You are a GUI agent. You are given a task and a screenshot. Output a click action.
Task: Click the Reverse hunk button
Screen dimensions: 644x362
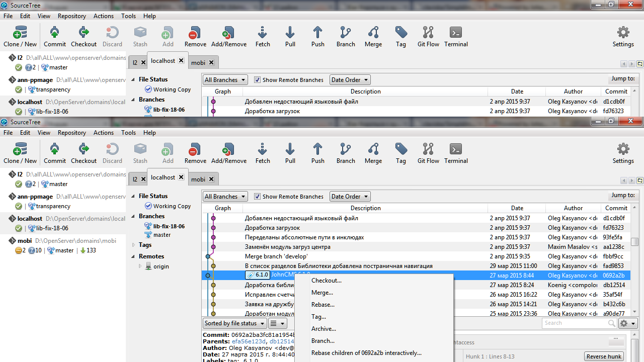coord(604,356)
